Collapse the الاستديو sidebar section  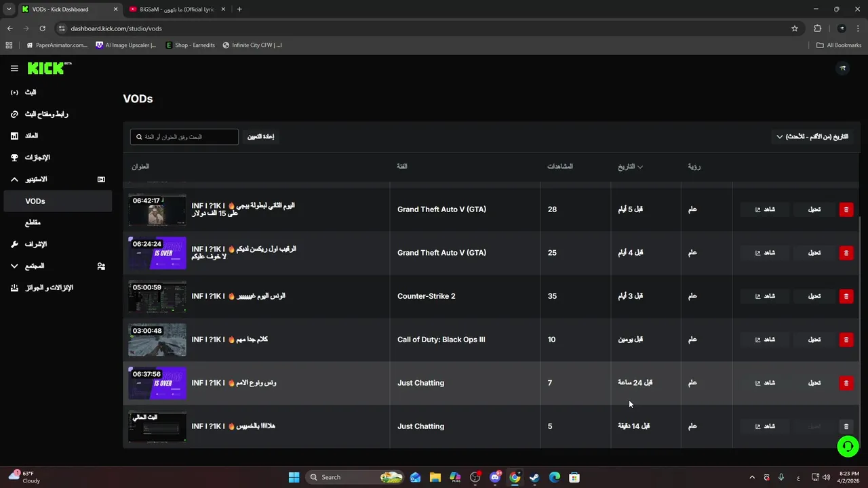pyautogui.click(x=14, y=180)
